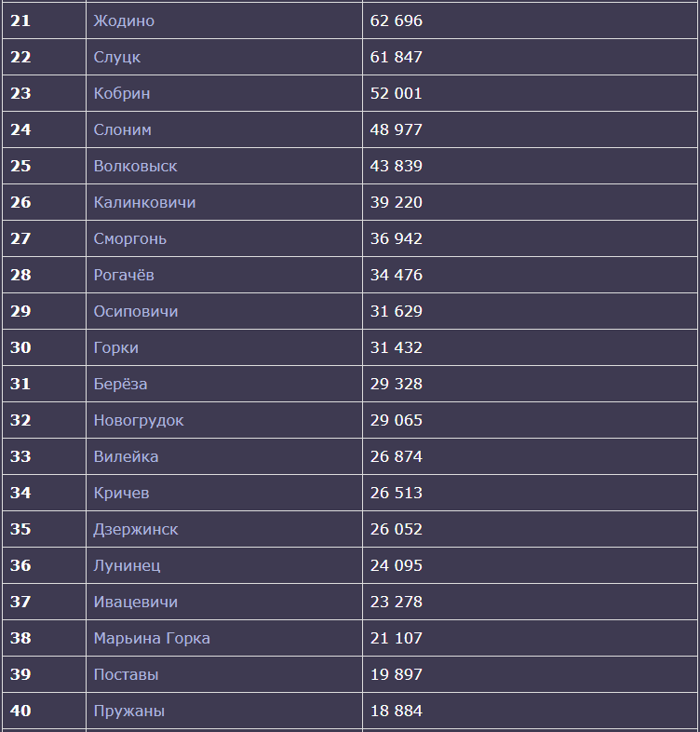
Task: Click the population cell 18 884
Action: [x=531, y=711]
